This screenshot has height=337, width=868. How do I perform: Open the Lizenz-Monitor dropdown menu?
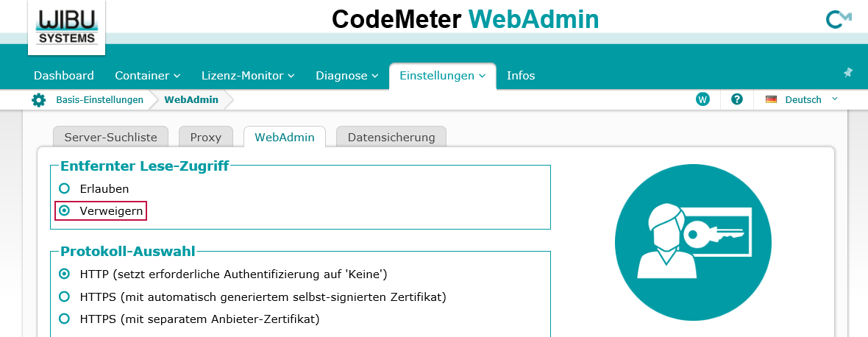click(x=248, y=75)
